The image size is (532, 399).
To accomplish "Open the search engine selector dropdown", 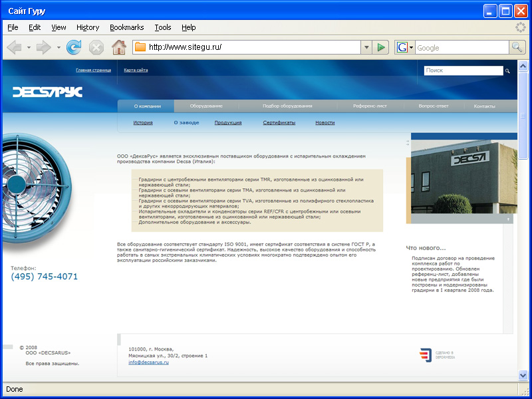I will click(411, 47).
